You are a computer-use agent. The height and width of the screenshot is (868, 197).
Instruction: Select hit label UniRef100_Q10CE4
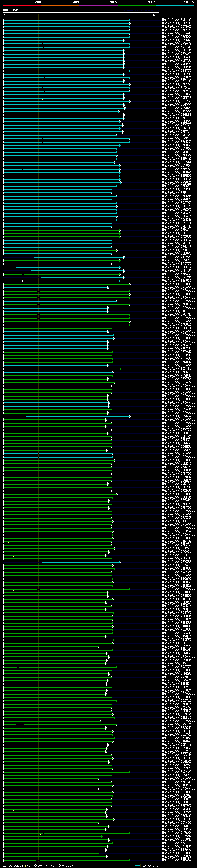tap(177, 139)
